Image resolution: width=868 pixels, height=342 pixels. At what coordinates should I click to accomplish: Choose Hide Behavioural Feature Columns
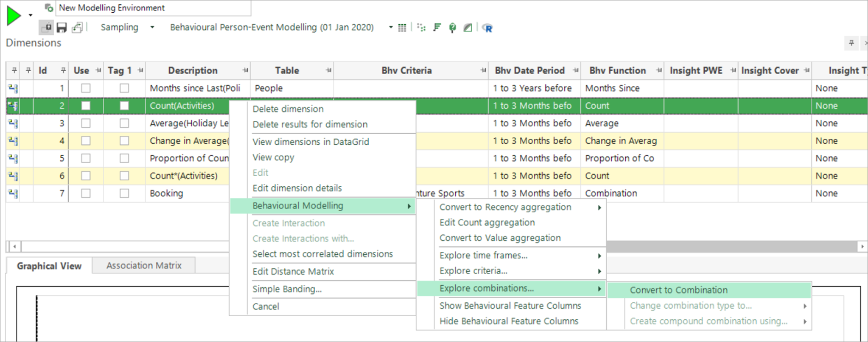pos(509,321)
